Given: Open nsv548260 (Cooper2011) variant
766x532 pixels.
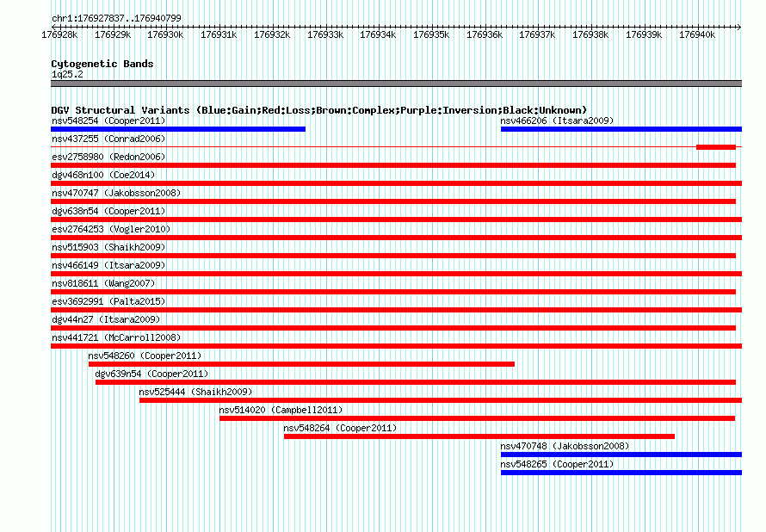Looking at the screenshot, I should tap(145, 356).
